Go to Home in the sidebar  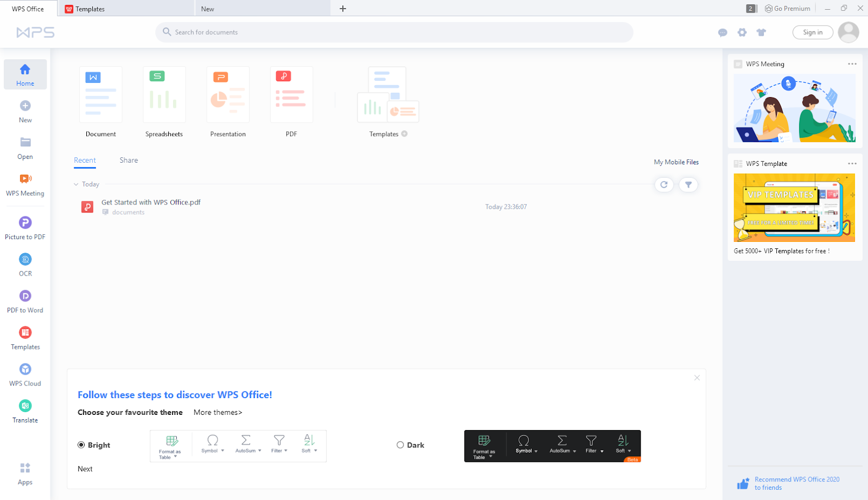(25, 74)
